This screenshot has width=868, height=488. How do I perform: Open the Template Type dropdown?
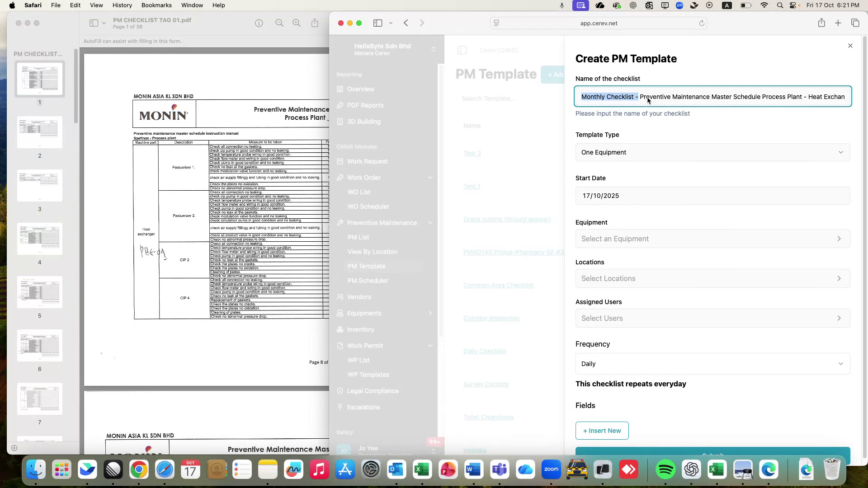pos(712,152)
